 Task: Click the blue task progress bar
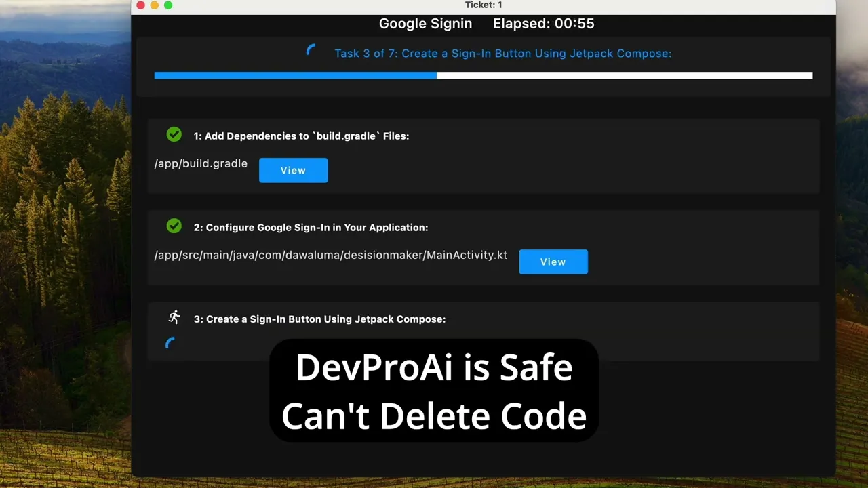(484, 75)
